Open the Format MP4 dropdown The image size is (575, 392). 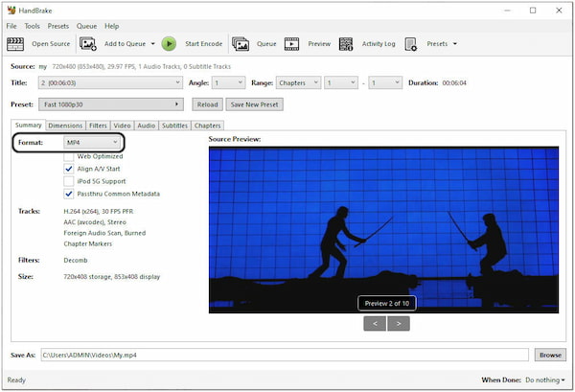91,142
